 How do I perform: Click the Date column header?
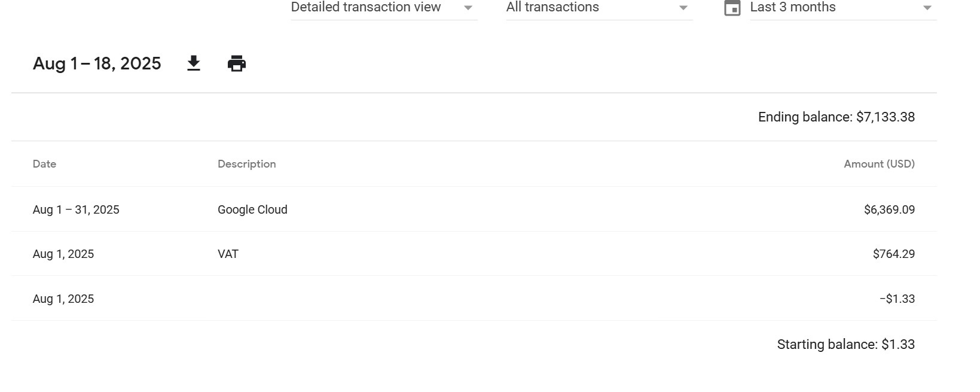[44, 164]
